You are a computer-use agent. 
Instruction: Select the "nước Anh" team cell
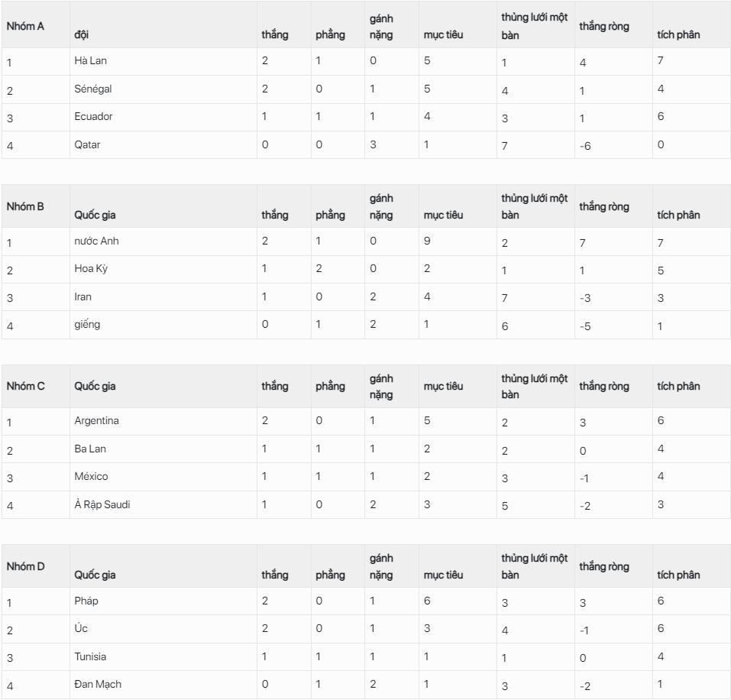(96, 241)
